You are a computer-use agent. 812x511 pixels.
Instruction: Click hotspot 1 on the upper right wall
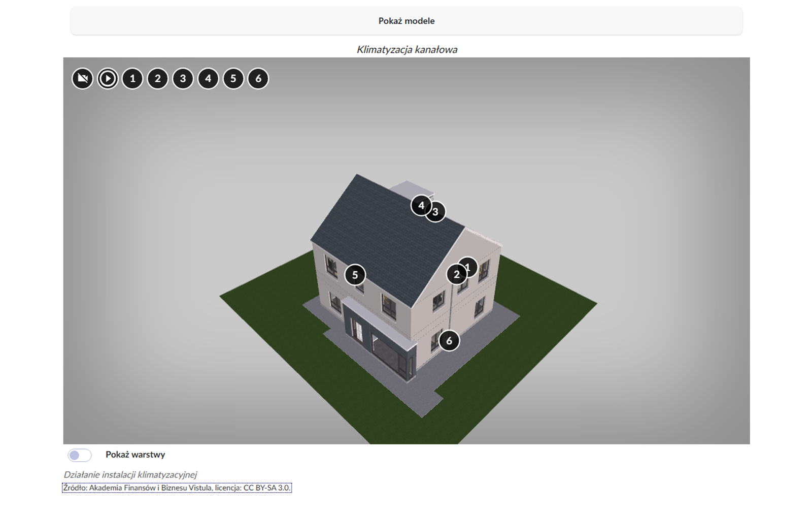click(x=470, y=266)
